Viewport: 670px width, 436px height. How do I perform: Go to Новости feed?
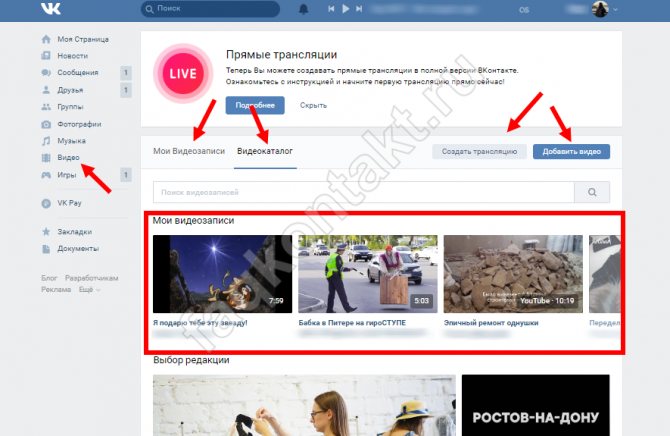click(73, 56)
